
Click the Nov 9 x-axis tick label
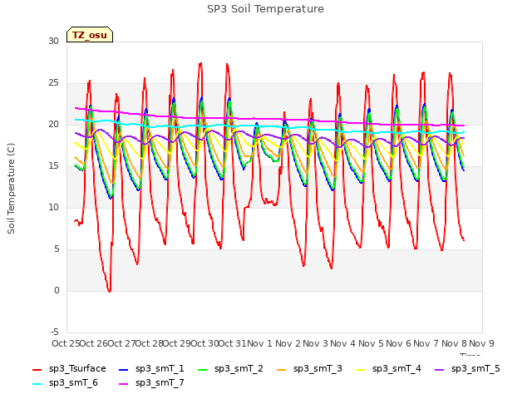482,343
